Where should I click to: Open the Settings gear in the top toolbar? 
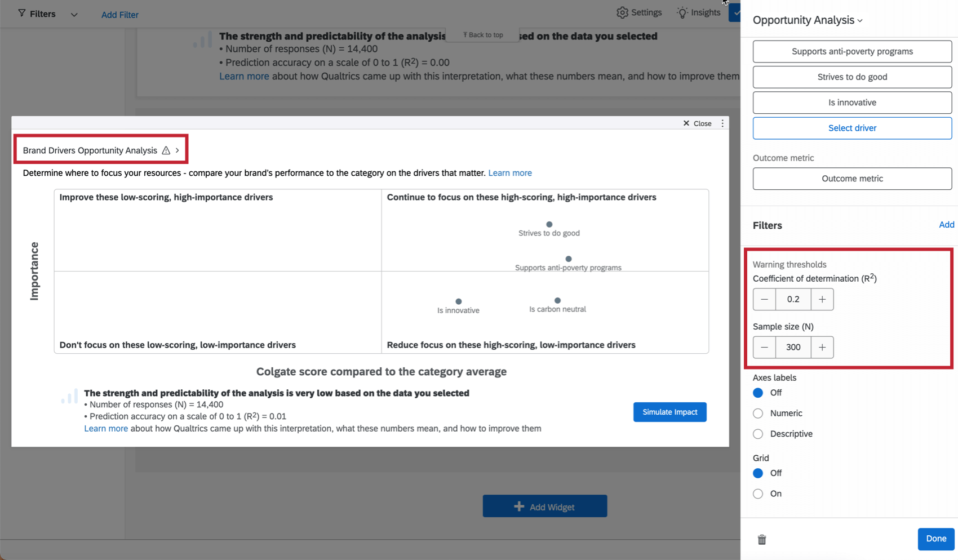622,12
